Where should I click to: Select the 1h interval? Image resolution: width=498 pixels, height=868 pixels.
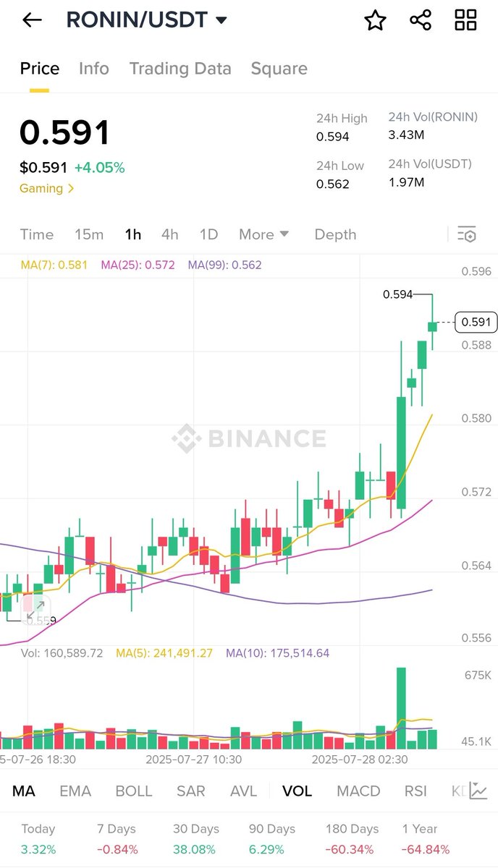pos(132,234)
